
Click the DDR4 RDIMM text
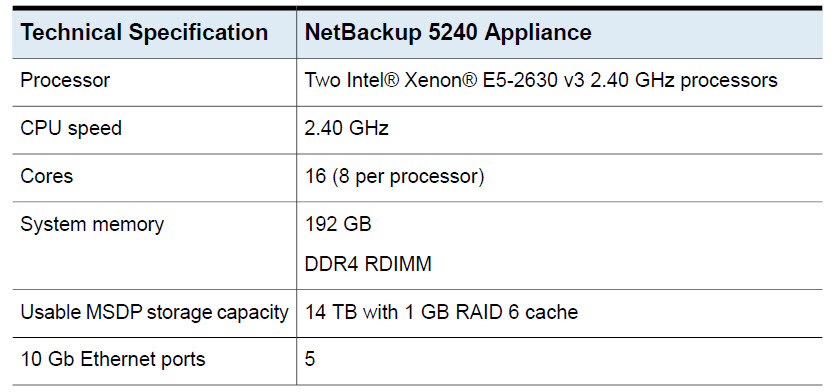click(x=368, y=264)
